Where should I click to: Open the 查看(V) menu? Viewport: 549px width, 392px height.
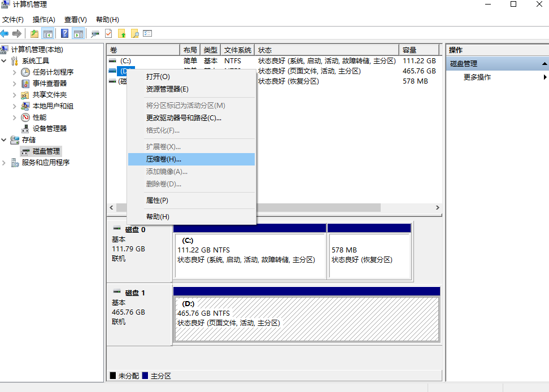[x=76, y=19]
